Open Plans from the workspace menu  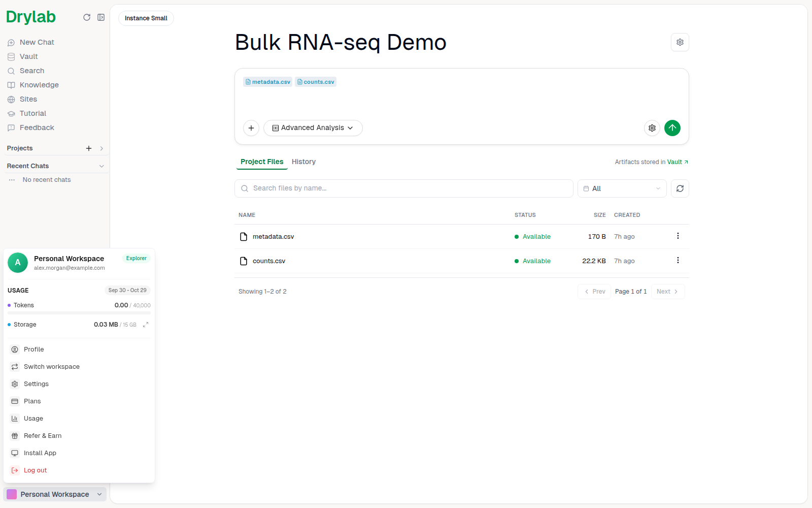coord(79,401)
